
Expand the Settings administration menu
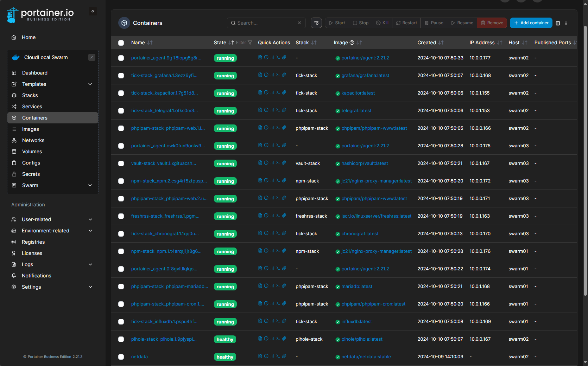[x=90, y=287]
